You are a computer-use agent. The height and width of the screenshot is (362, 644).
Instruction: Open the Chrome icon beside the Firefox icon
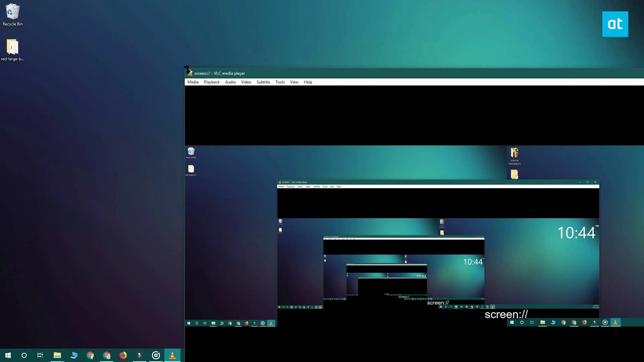[107, 355]
